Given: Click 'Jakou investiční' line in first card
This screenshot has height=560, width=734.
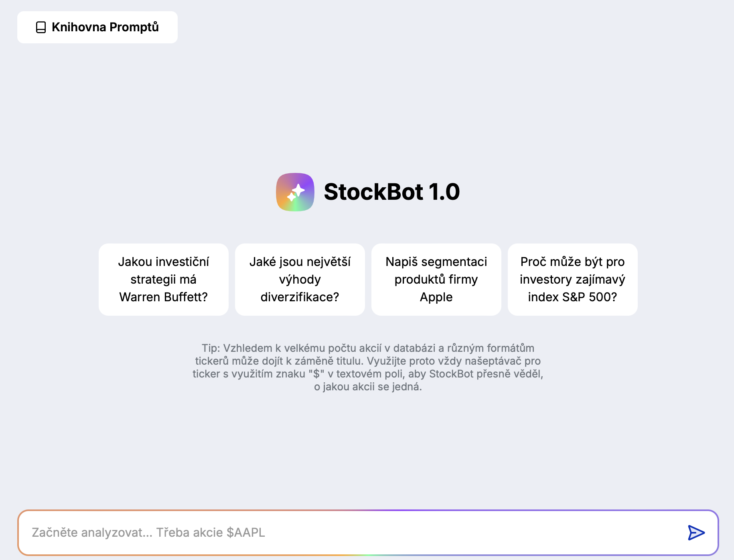Looking at the screenshot, I should click(164, 262).
